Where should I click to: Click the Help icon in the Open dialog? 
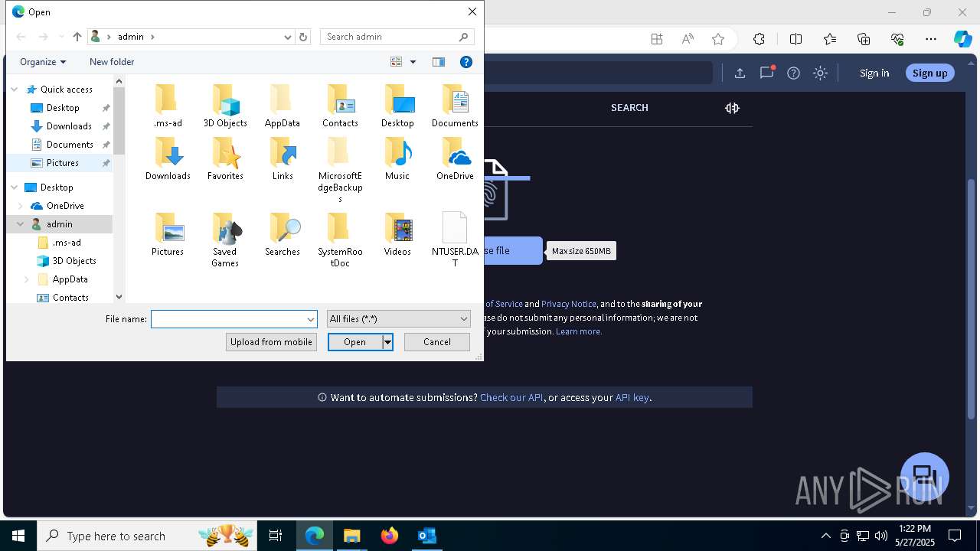pos(466,62)
